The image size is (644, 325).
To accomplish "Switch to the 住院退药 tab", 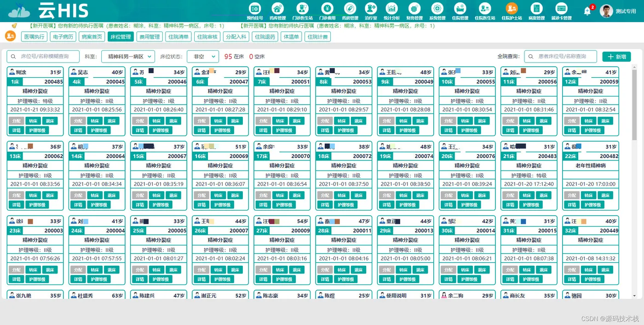I will pos(265,37).
